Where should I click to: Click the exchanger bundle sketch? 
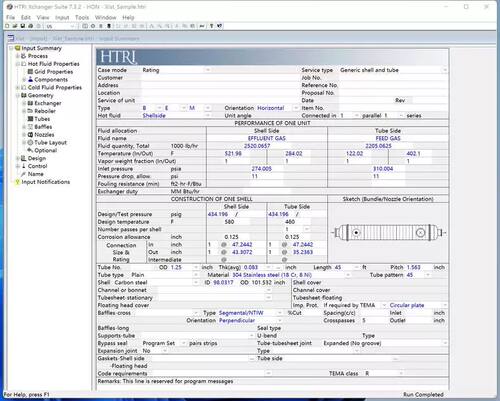[x=389, y=232]
